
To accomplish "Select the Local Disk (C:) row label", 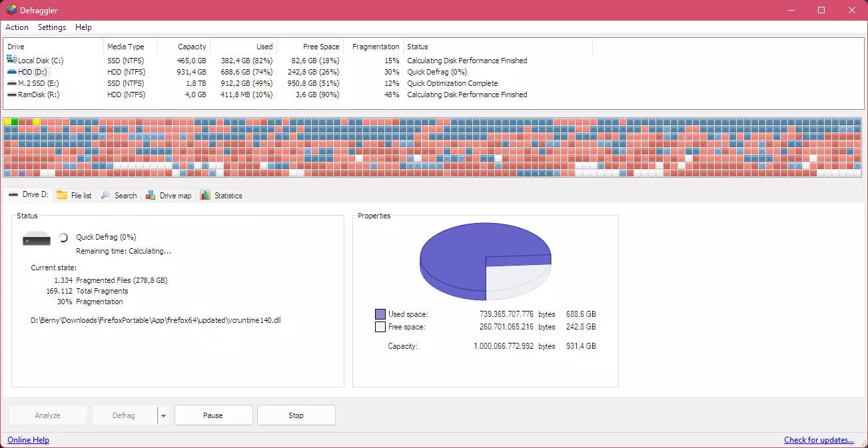I will point(40,61).
